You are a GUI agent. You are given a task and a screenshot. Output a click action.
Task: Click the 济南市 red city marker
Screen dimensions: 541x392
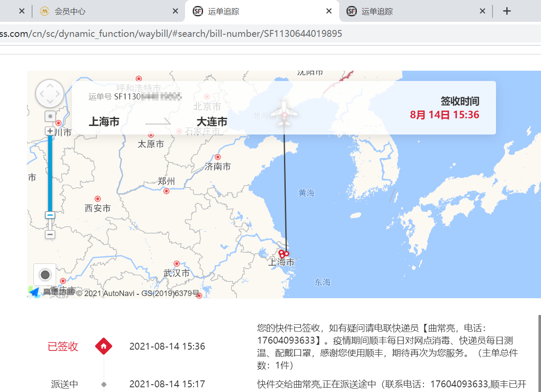(218, 157)
